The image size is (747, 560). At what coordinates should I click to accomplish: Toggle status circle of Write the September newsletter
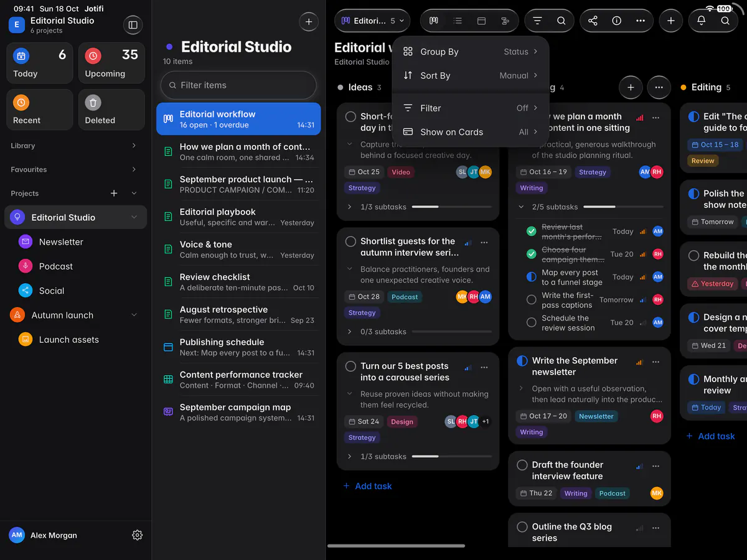point(522,361)
